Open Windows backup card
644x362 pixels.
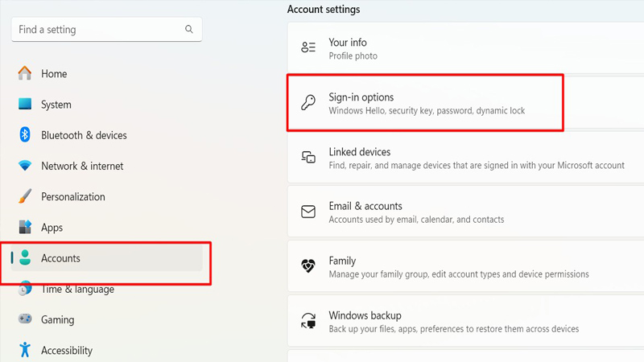pos(466,321)
